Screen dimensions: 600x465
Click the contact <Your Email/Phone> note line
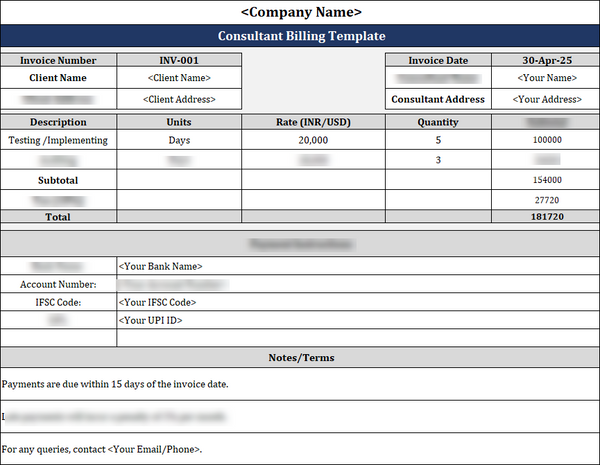[102, 449]
